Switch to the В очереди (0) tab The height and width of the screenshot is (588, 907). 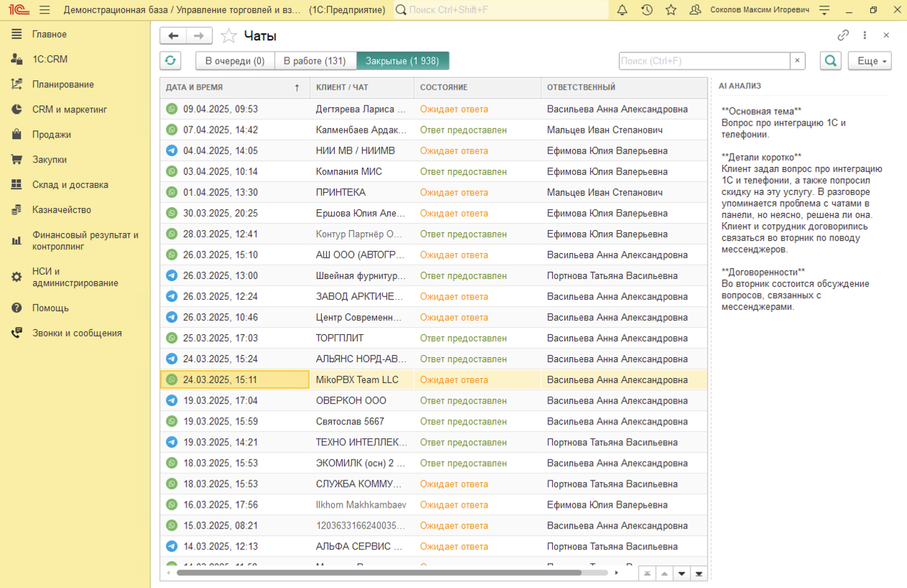pos(235,61)
